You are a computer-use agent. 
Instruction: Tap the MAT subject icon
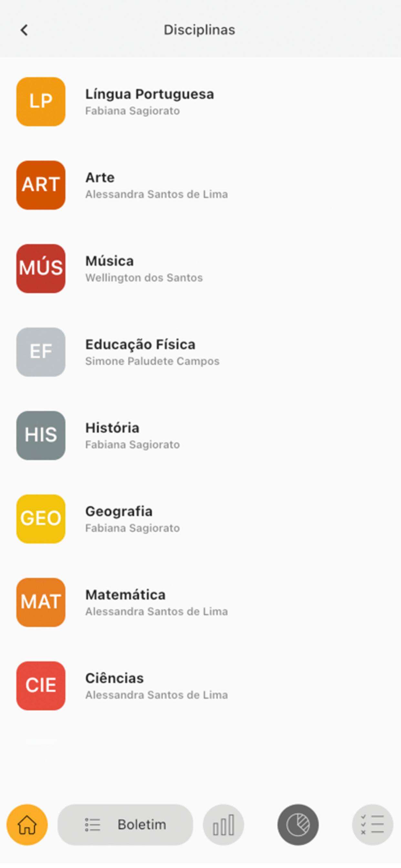tap(41, 602)
